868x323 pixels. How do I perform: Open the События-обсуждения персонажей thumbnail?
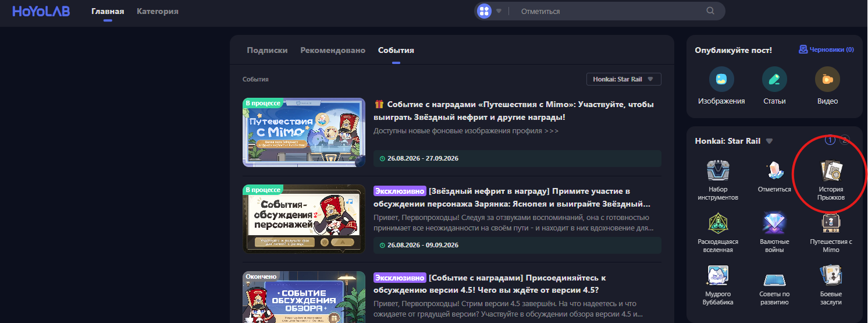304,219
